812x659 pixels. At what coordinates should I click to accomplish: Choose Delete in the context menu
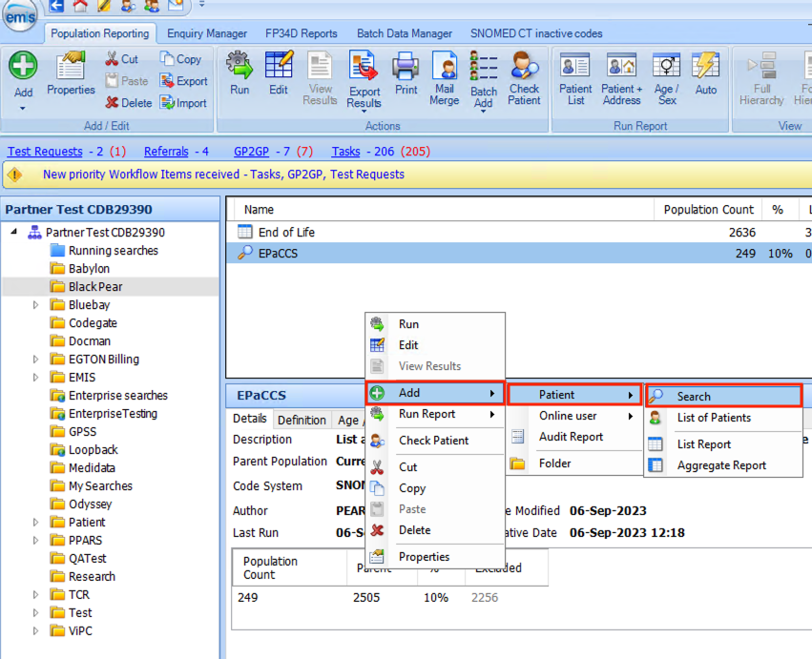[x=435, y=530]
